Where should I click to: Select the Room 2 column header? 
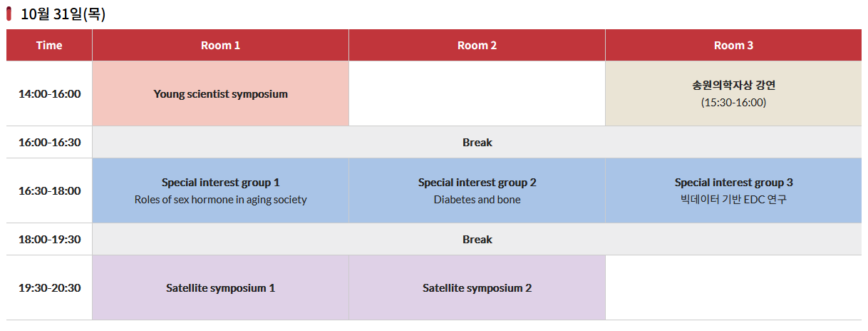477,45
